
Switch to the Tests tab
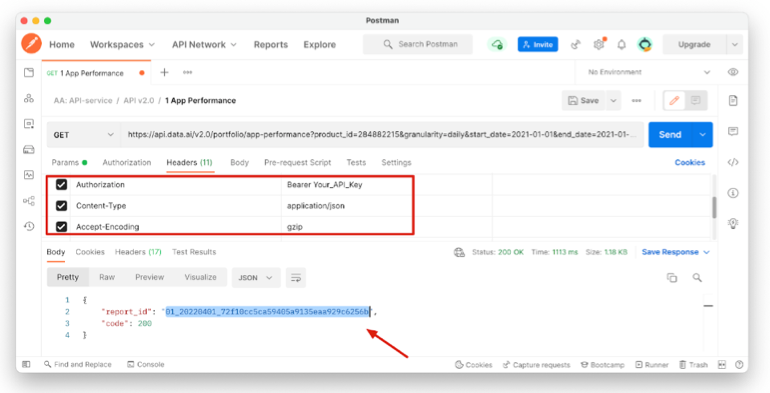(356, 162)
